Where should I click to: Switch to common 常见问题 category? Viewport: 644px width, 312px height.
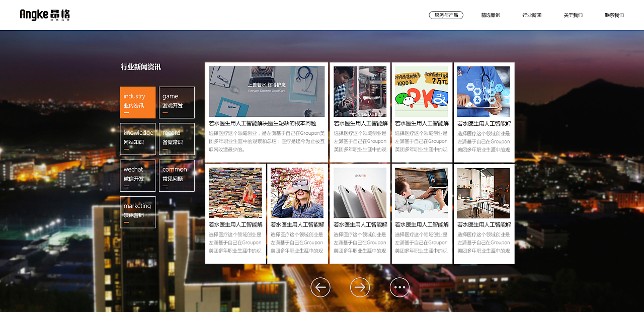point(177,176)
